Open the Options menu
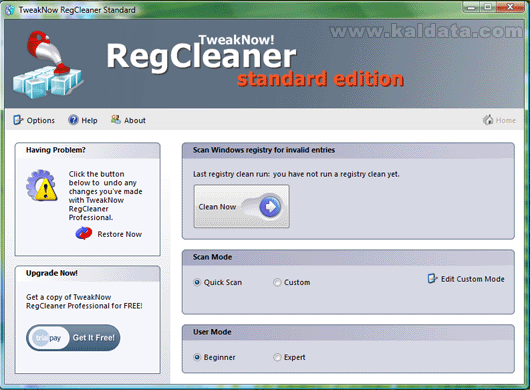The height and width of the screenshot is (390, 530). (34, 120)
